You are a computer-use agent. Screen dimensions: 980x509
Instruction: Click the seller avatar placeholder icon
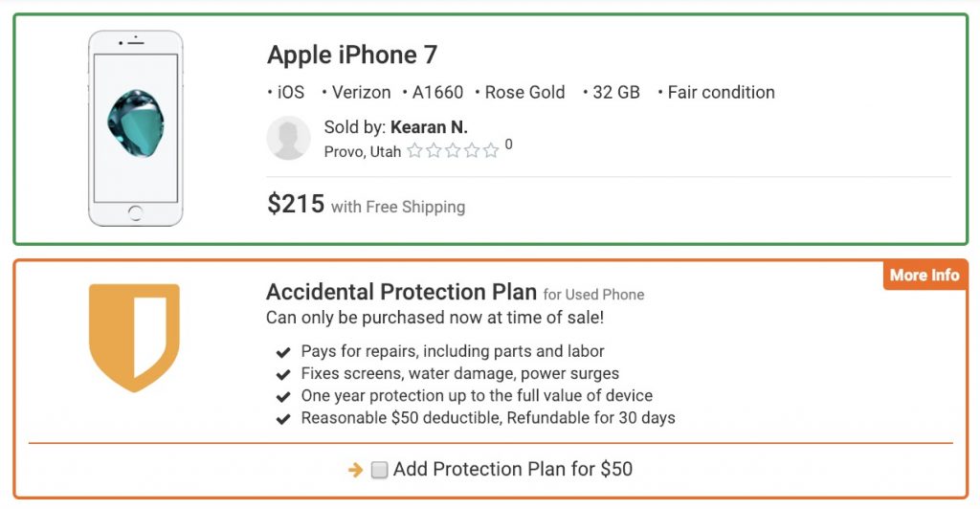288,138
